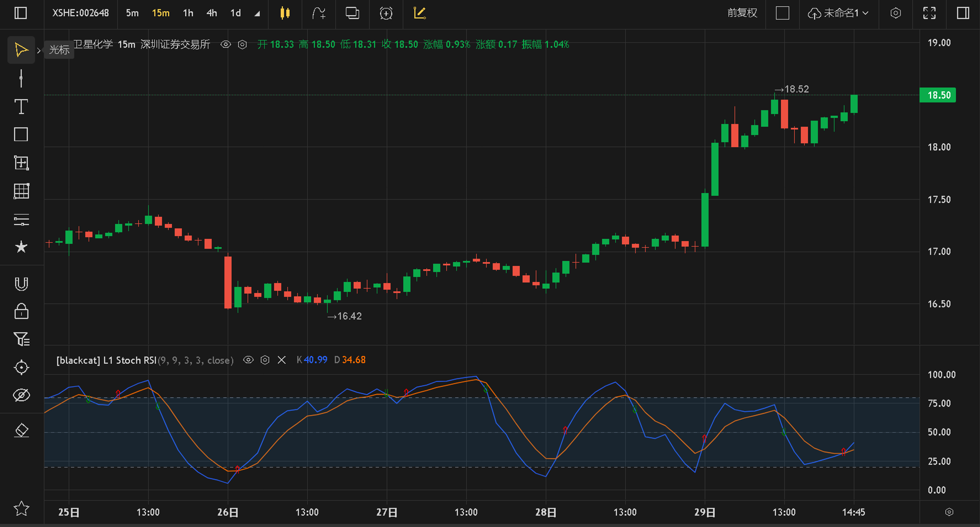980x527 pixels.
Task: Click the 29日 date axis label
Action: [x=705, y=512]
